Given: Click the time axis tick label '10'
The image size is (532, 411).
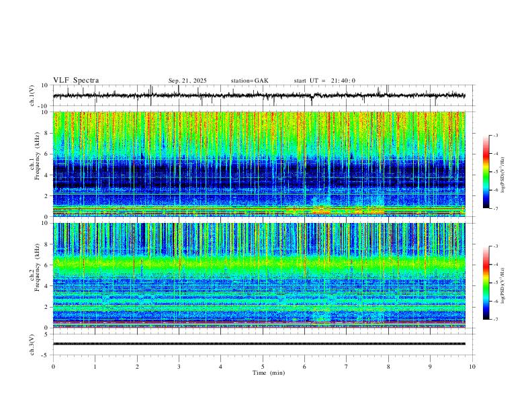Looking at the screenshot, I should point(472,367).
